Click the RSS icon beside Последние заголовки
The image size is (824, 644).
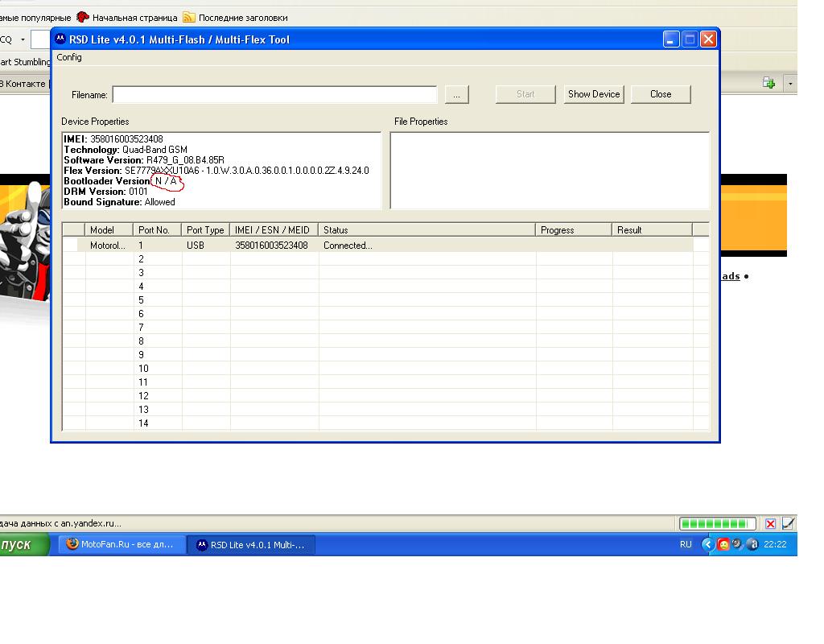coord(188,18)
